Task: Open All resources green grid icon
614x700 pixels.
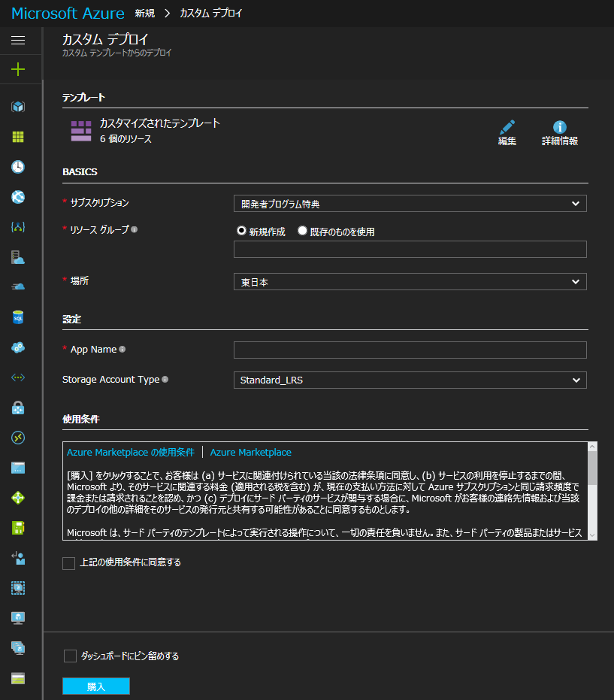Action: [18, 137]
